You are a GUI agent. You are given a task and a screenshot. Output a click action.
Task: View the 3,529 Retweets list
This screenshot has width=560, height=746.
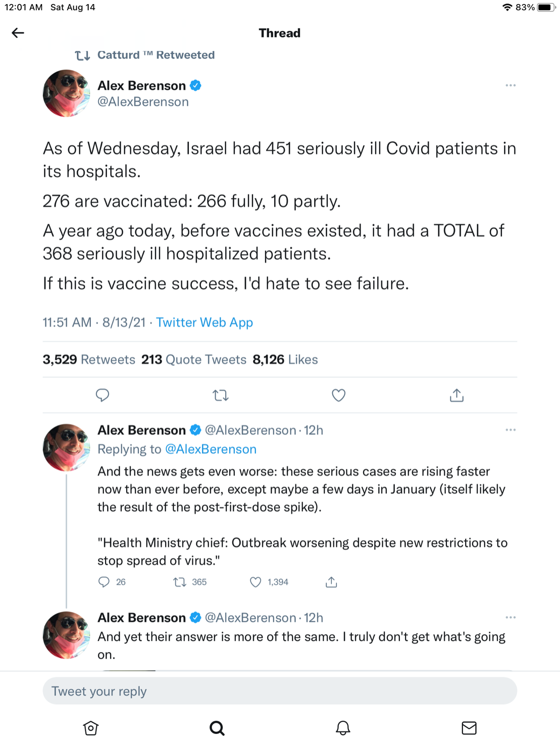[89, 359]
